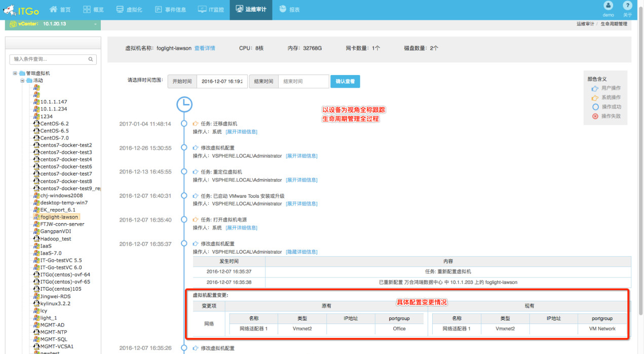The width and height of the screenshot is (644, 354).
Task: Collapse the 活动 tree node
Action: [22, 81]
